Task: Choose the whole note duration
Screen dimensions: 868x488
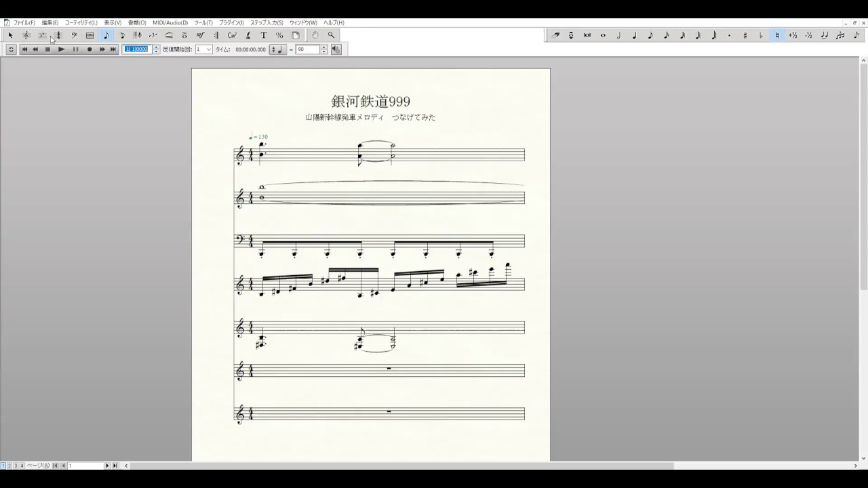Action: [603, 35]
